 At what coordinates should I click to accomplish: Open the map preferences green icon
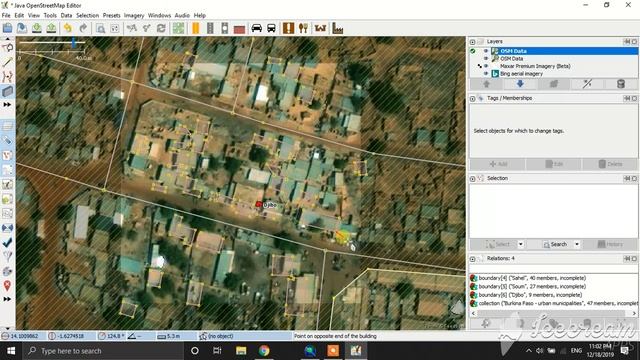178,28
